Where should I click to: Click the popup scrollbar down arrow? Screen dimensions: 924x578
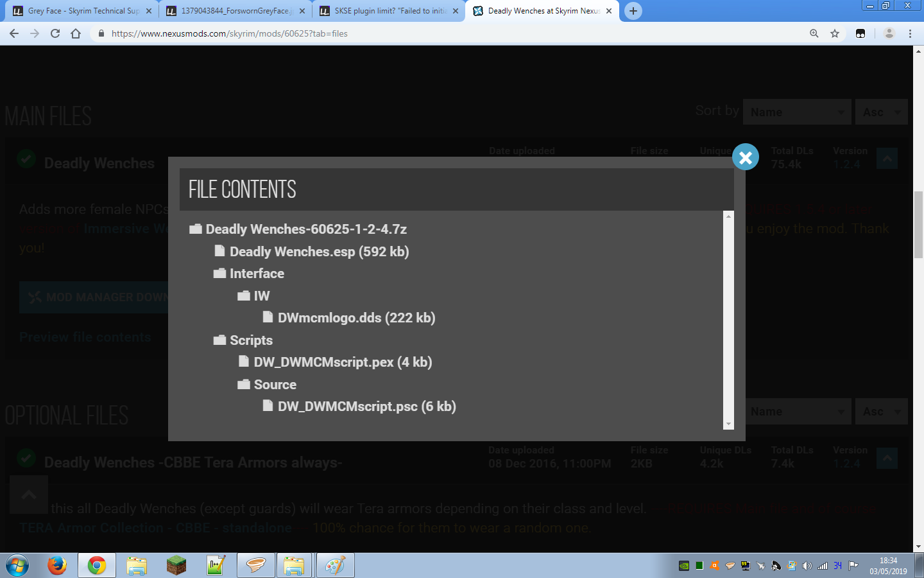[728, 425]
